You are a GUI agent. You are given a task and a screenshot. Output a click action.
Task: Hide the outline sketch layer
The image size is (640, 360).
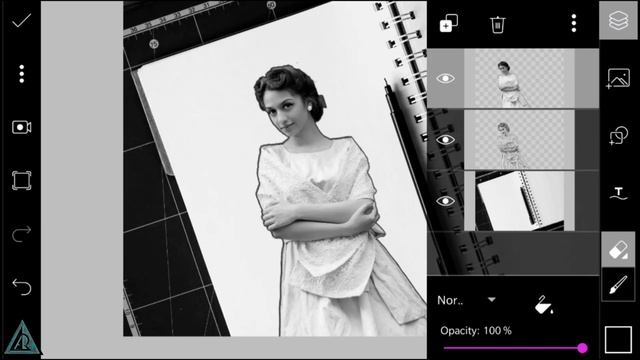445,140
